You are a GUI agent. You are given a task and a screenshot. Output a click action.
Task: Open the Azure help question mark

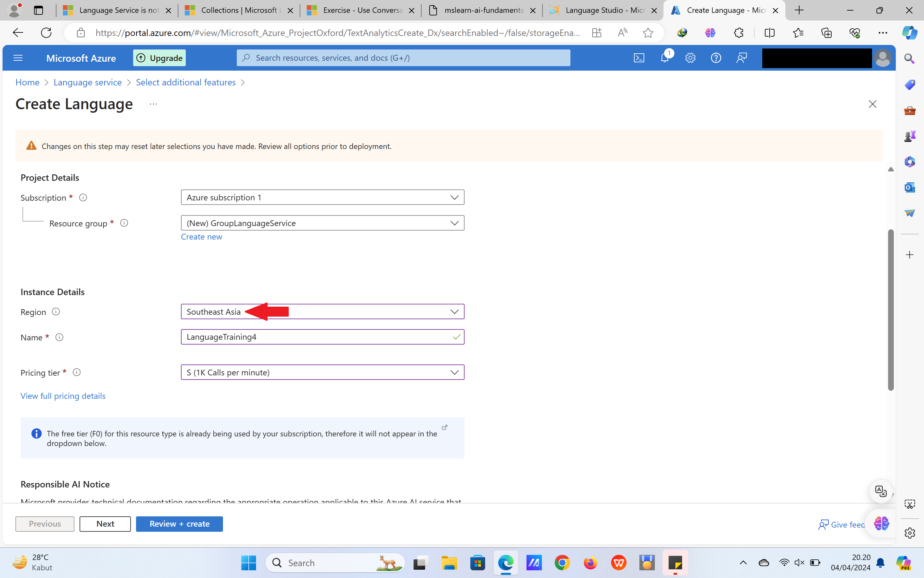pos(716,58)
